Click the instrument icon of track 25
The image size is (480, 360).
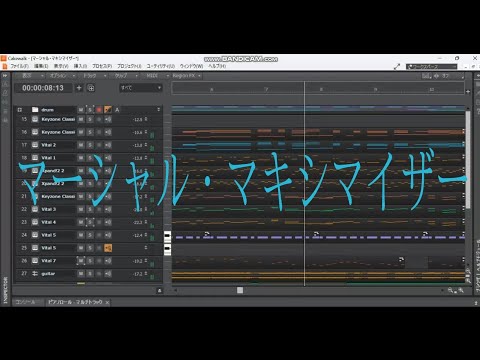point(35,248)
